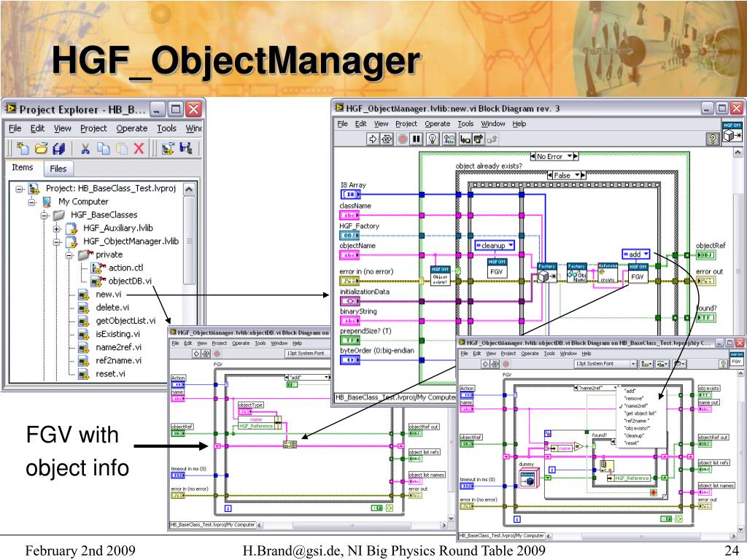Click New item icon in Project Explorer toolbar
The image size is (747, 560).
(x=23, y=149)
